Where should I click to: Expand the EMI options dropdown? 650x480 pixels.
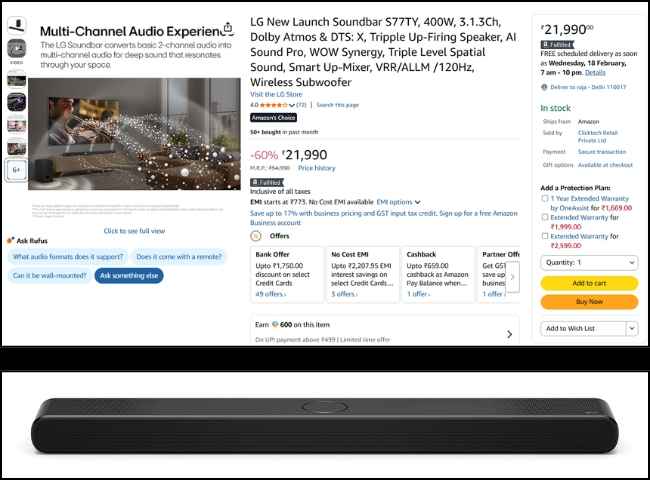point(398,202)
